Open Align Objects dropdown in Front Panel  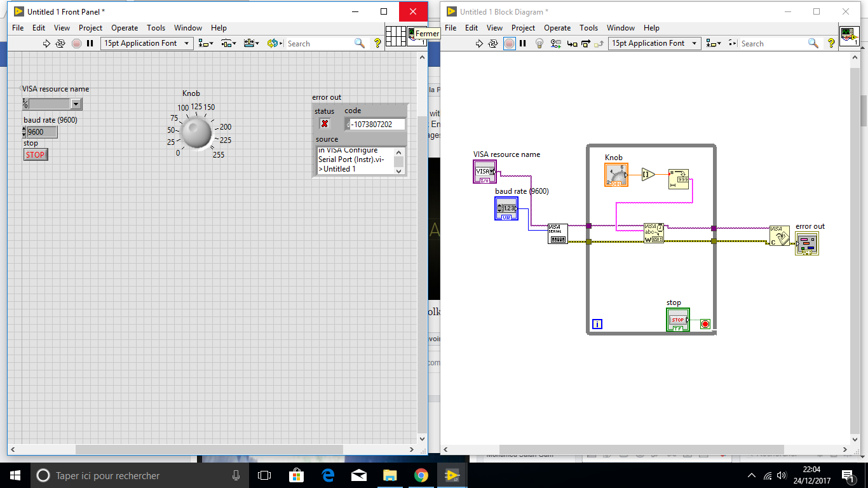205,43
